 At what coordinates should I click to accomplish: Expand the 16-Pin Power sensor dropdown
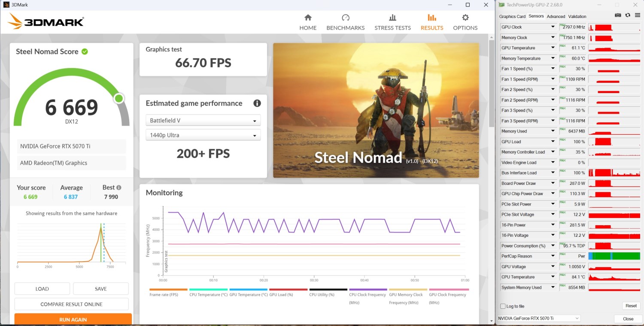pyautogui.click(x=553, y=225)
